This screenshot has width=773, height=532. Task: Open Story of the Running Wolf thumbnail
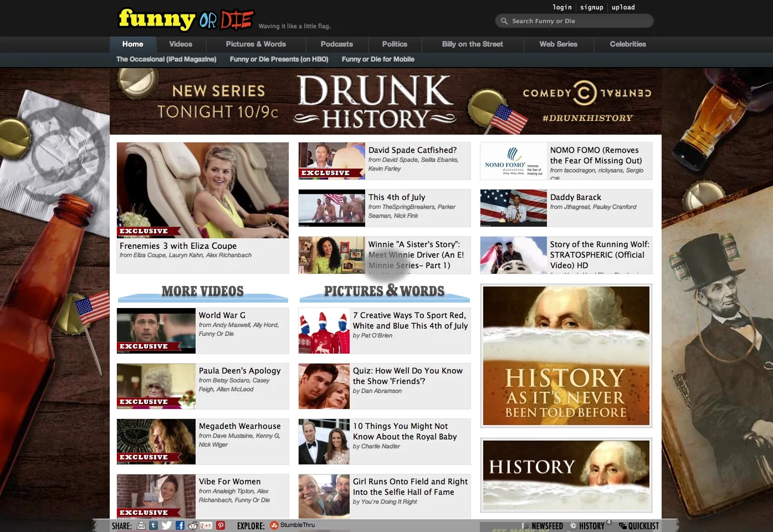[514, 255]
